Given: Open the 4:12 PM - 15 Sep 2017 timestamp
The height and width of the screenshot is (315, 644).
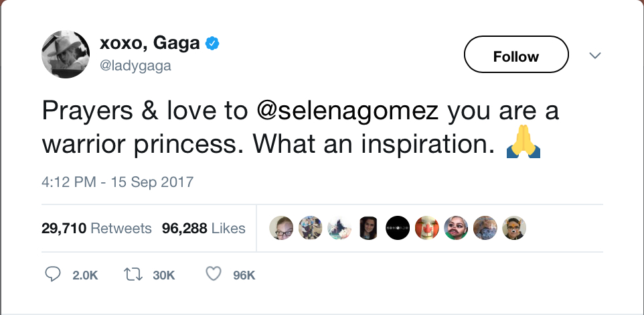Looking at the screenshot, I should click(x=117, y=182).
